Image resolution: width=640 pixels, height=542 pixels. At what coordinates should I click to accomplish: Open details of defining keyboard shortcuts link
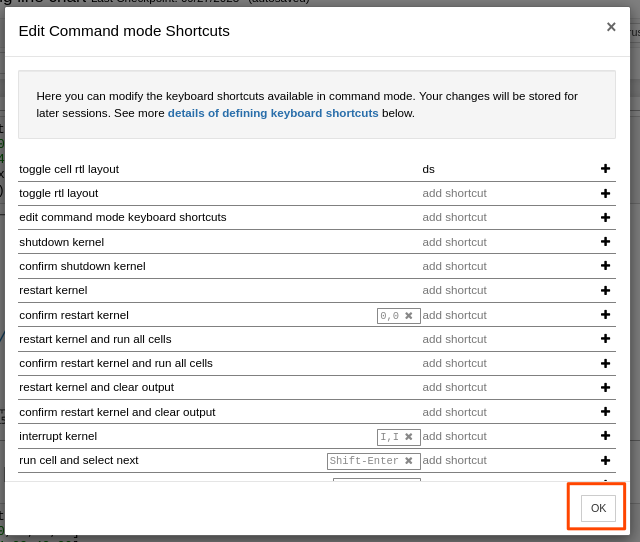[x=273, y=113]
